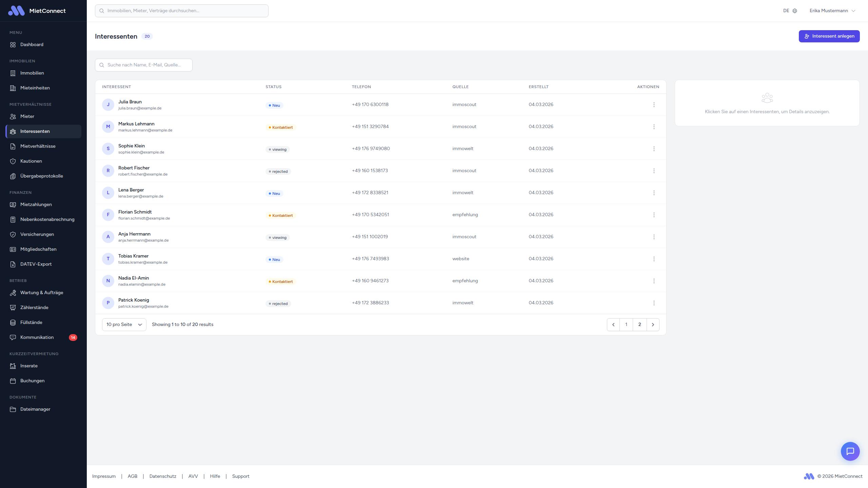The image size is (868, 488).
Task: Open actions menu for Florian Schmidt
Action: (654, 215)
